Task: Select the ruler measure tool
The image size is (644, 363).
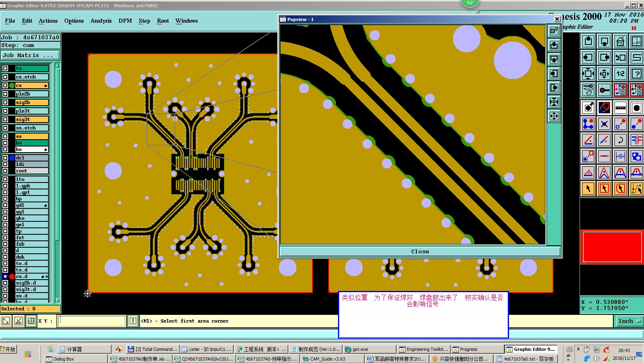Action: click(621, 108)
